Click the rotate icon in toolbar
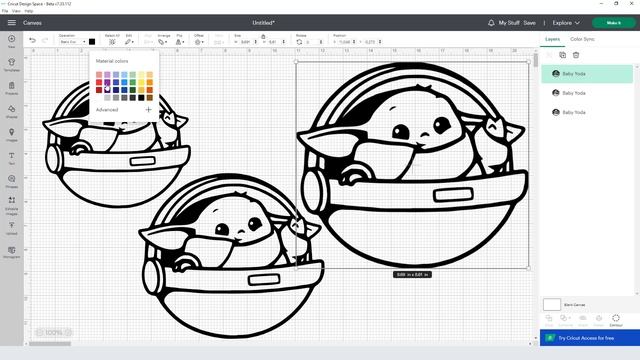This screenshot has width=640, height=360. click(299, 42)
